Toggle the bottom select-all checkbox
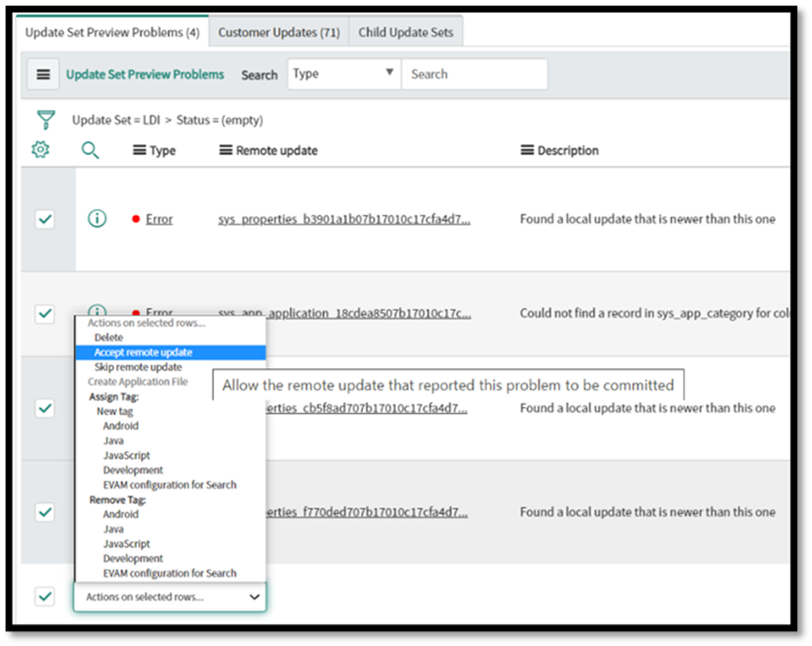Image resolution: width=812 pixels, height=646 pixels. click(44, 596)
